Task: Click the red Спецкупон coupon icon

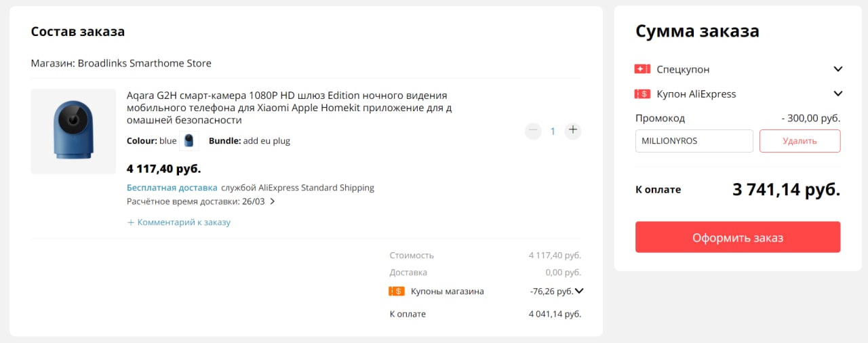Action: (642, 69)
